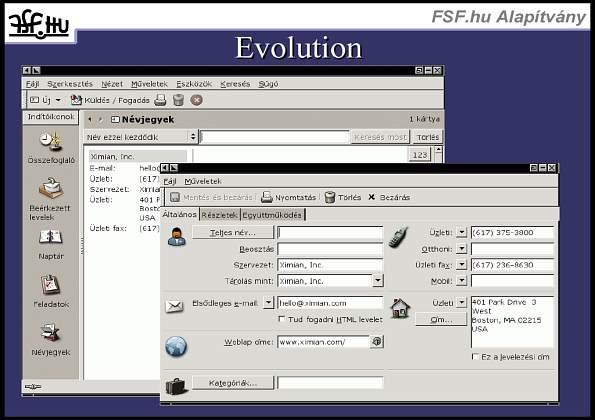Viewport: 595px width, 420px height.
Task: Open the Összefoglaló shortcut icon
Action: pyautogui.click(x=52, y=141)
